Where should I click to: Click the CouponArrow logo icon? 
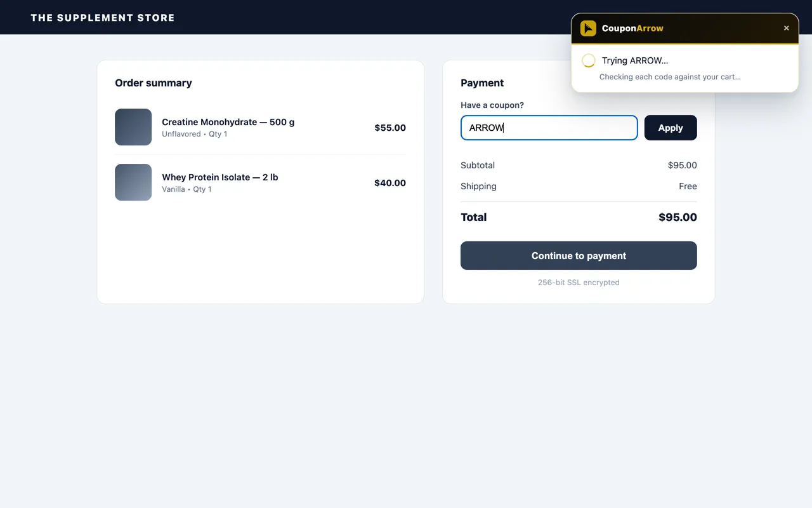point(588,28)
